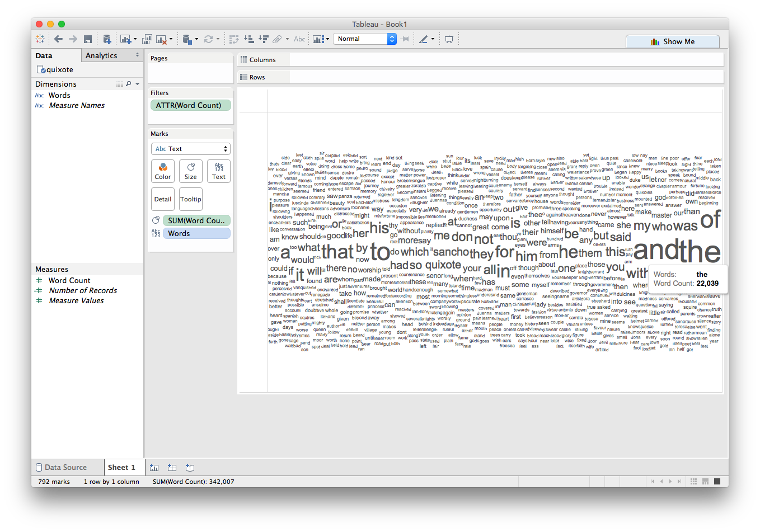Click the highlight pen icon

tap(424, 39)
